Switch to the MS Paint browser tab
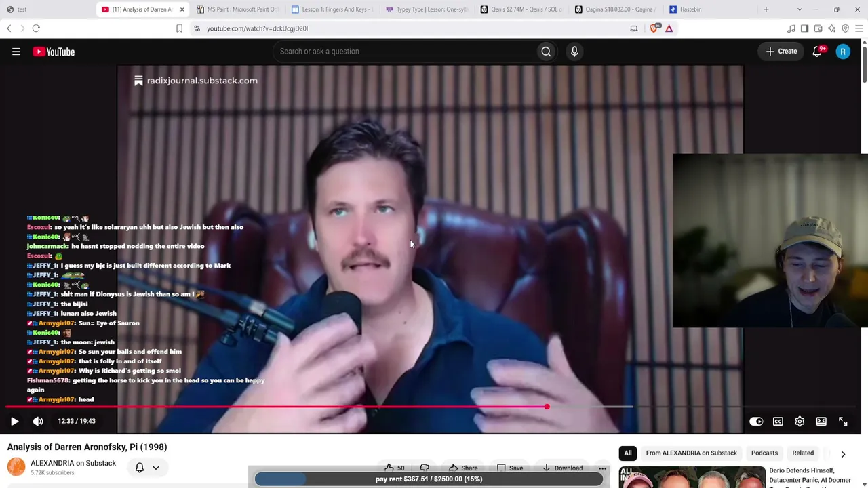Viewport: 868px width, 488px height. (x=237, y=9)
